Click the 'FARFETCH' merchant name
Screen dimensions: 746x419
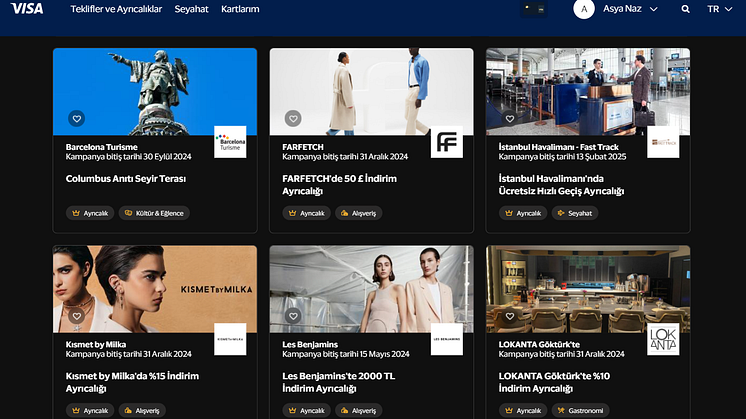tap(303, 147)
